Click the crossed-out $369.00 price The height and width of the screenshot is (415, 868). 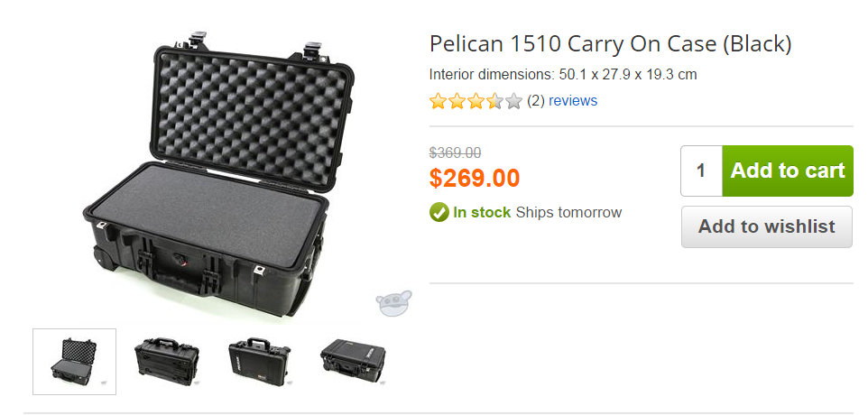click(455, 152)
